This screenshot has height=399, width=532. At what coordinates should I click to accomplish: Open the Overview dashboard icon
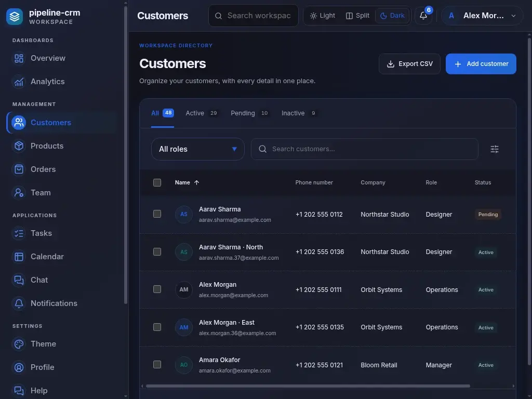19,58
